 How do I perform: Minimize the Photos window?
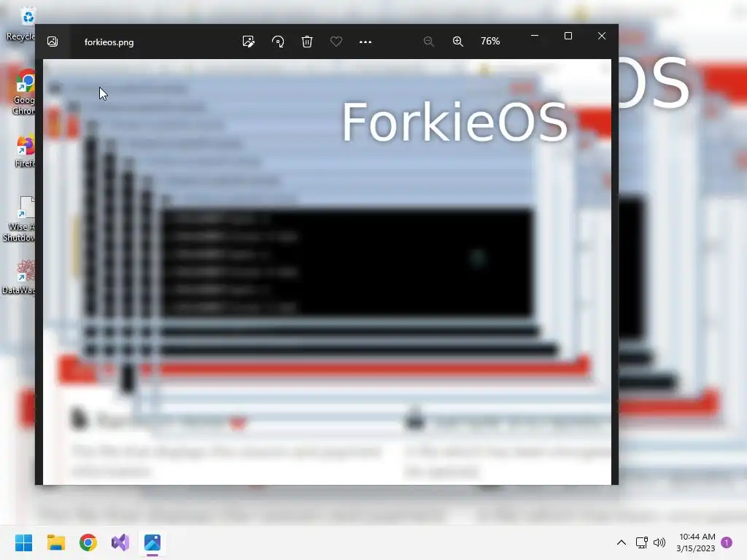(535, 36)
